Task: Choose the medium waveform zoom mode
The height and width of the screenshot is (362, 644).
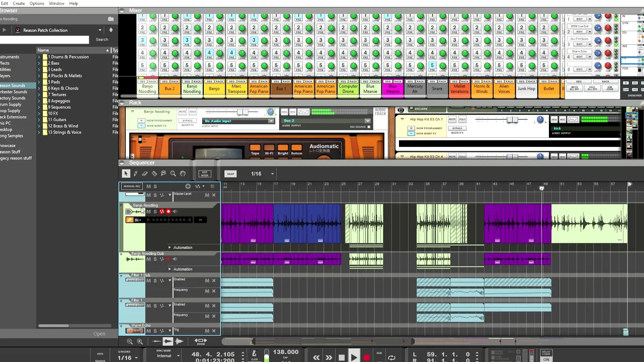Action: [168, 341]
